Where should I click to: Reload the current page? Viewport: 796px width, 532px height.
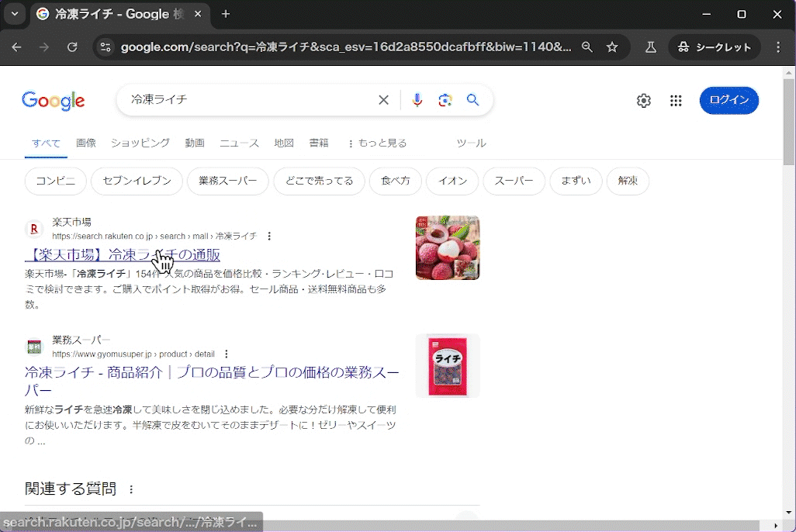73,47
